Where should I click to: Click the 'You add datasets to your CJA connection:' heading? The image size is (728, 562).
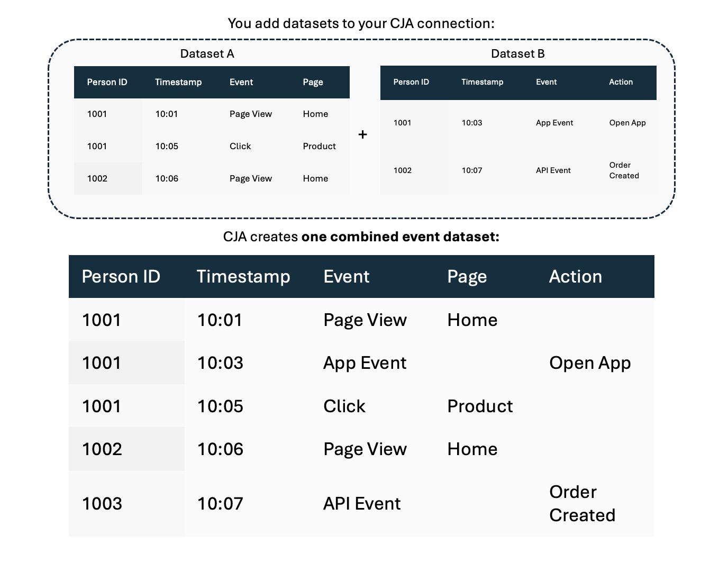click(x=361, y=23)
